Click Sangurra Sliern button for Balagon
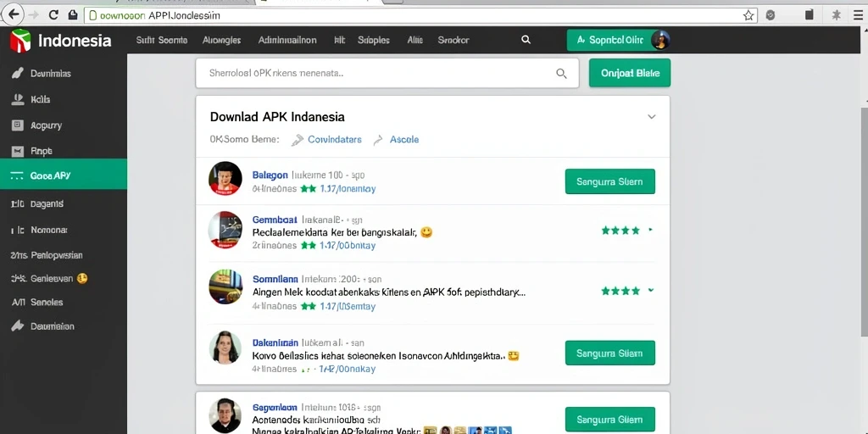This screenshot has height=434, width=868. 610,181
